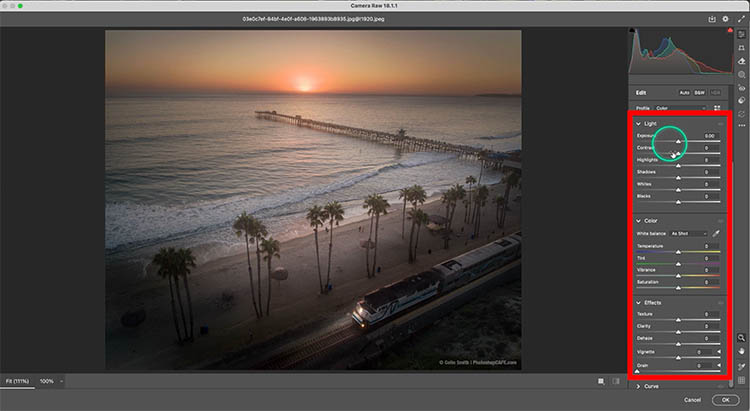Click the Exposure slider handle
Image resolution: width=750 pixels, height=411 pixels.
(679, 143)
